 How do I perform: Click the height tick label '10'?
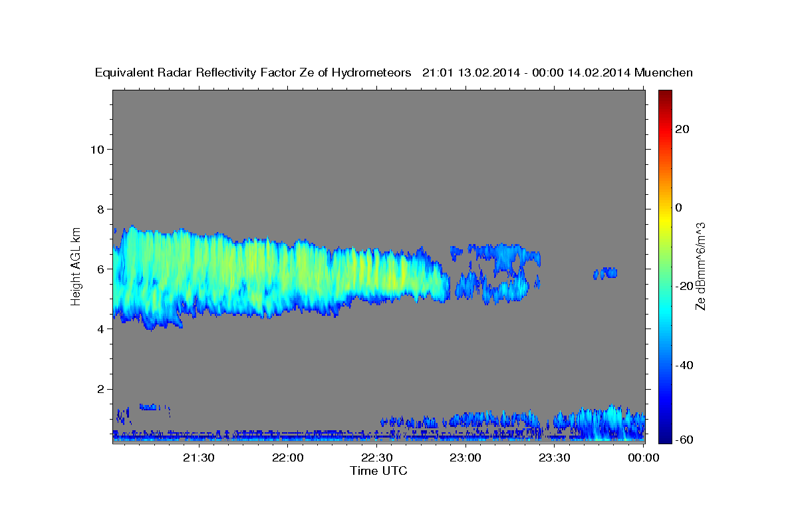[x=96, y=150]
